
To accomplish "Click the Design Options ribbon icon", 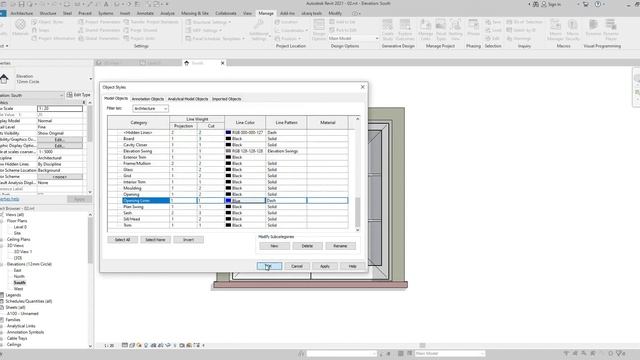I will click(319, 25).
